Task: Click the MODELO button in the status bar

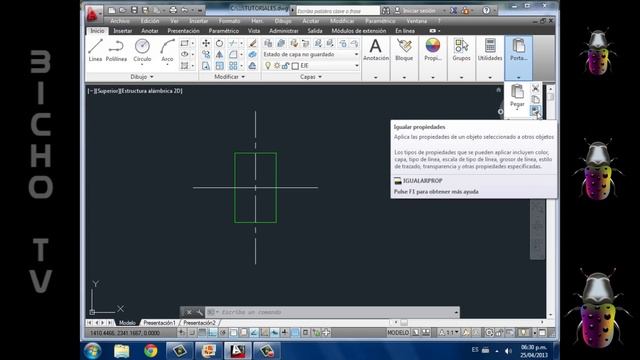Action: (398, 333)
